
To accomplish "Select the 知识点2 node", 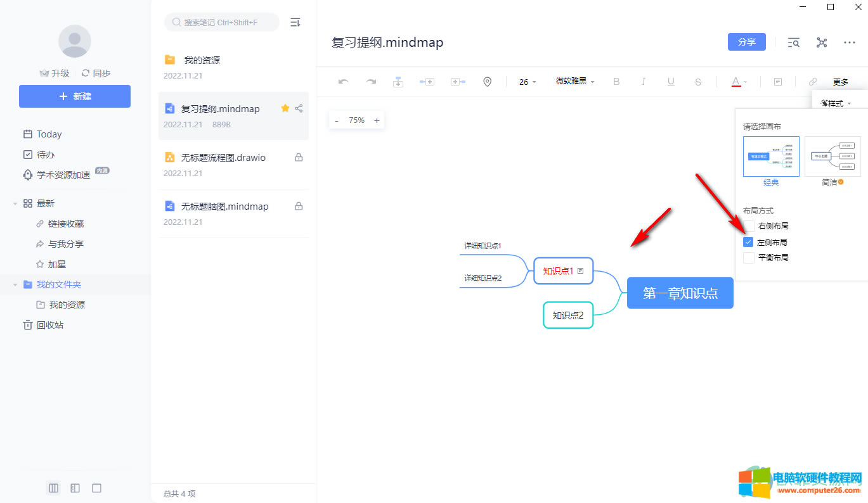I will click(x=568, y=315).
